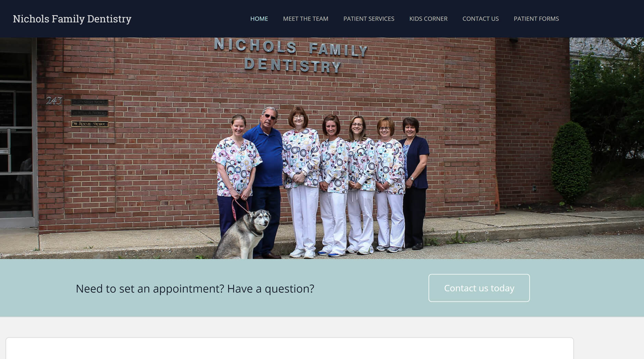This screenshot has width=644, height=359.
Task: Click the building's Nichols Family Dentistry lettering
Action: (290, 55)
